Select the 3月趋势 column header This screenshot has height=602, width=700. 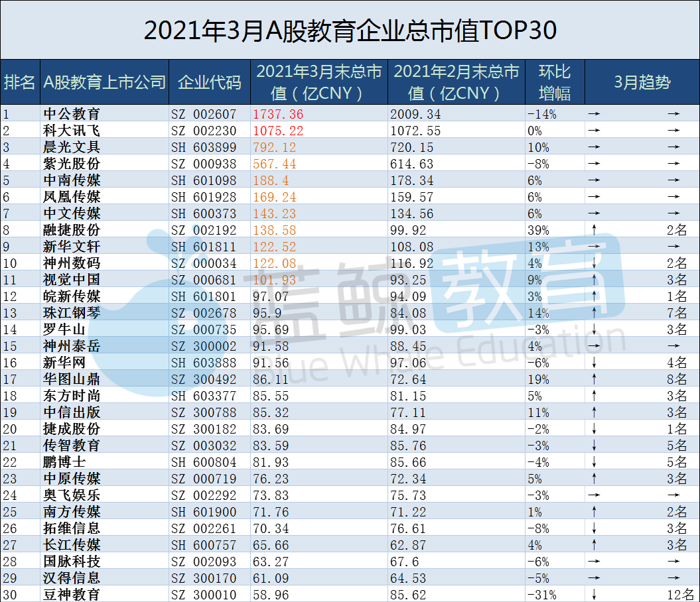coord(642,82)
